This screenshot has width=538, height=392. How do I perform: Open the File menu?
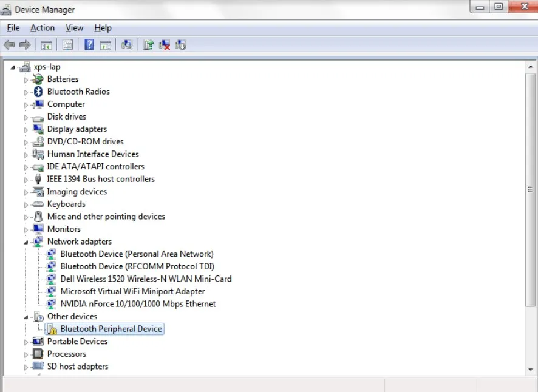pyautogui.click(x=13, y=28)
